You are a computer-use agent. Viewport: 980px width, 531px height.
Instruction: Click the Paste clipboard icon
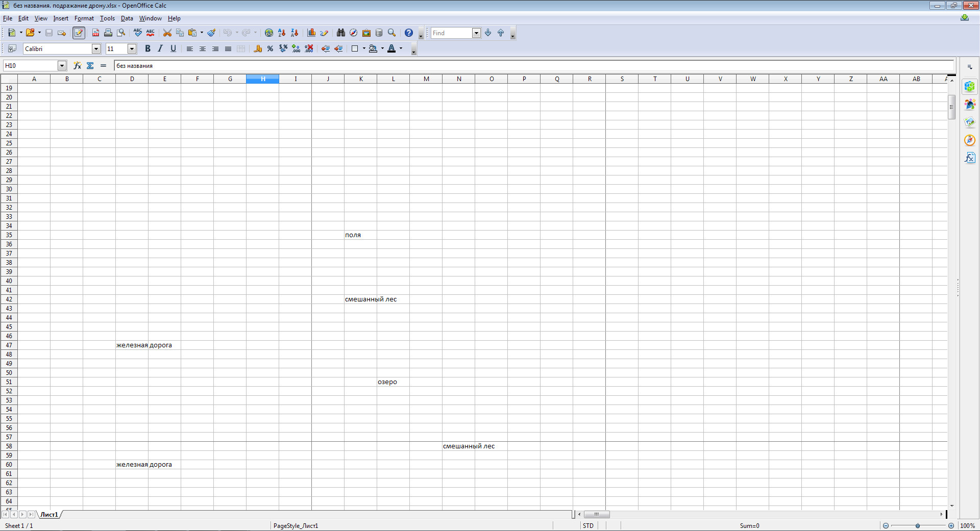pyautogui.click(x=192, y=33)
